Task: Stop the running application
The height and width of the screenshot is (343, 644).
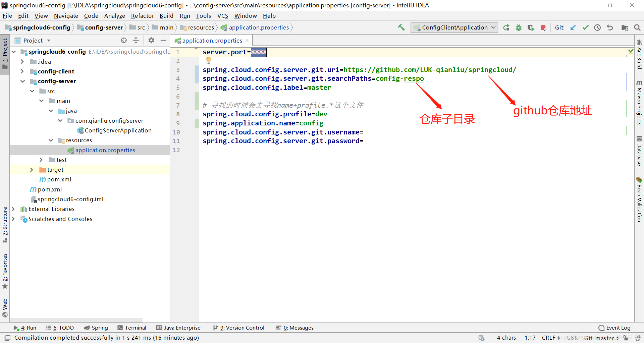Action: [543, 27]
